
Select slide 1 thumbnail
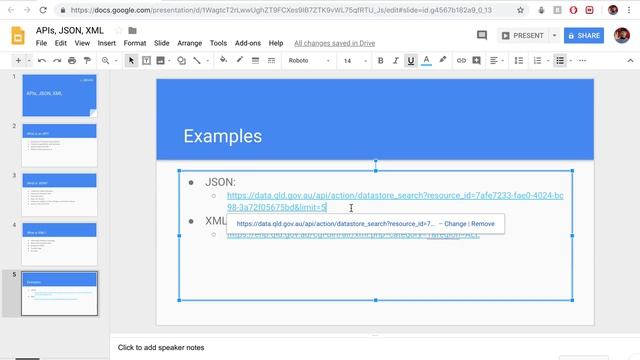60,95
